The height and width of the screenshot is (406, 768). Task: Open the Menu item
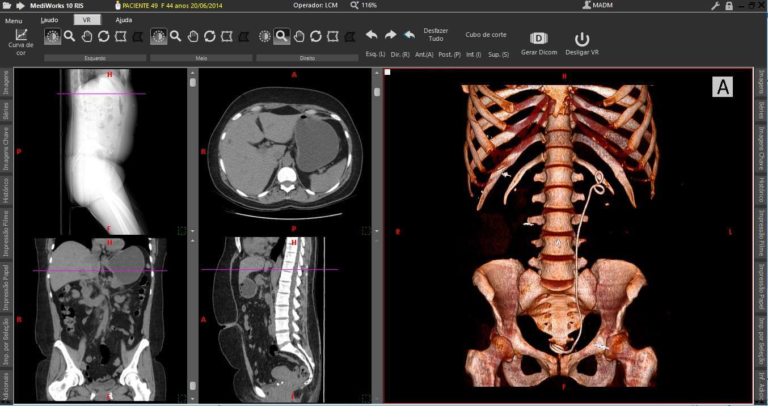click(x=14, y=21)
